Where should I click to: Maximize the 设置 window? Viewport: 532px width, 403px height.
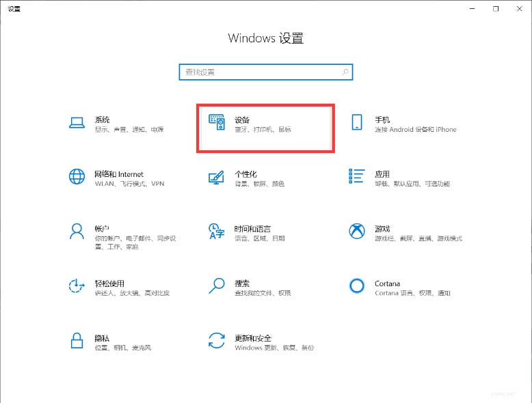click(496, 8)
